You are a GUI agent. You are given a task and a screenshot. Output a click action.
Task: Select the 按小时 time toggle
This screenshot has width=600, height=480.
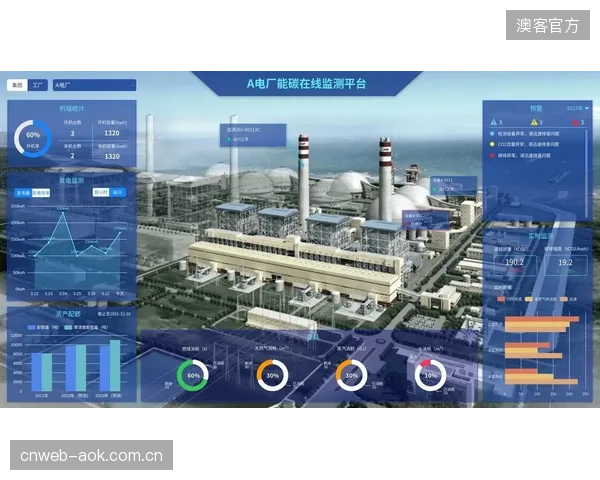[x=101, y=193]
